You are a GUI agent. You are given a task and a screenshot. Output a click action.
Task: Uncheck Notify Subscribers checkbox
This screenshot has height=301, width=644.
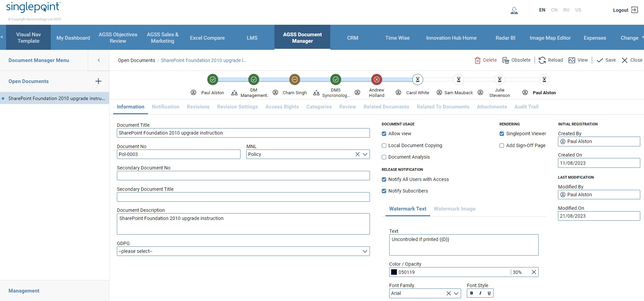(384, 191)
